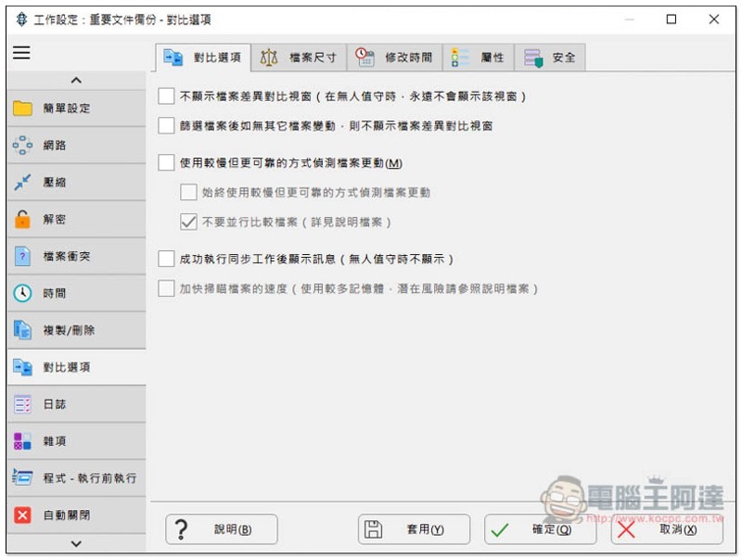742x560 pixels.
Task: Switch to the 修改時間 tab
Action: pos(395,57)
